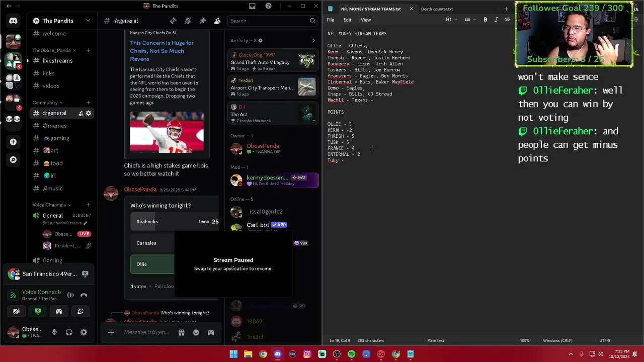The image size is (644, 362).
Task: Open the gift icon in message bar
Action: [x=181, y=332]
